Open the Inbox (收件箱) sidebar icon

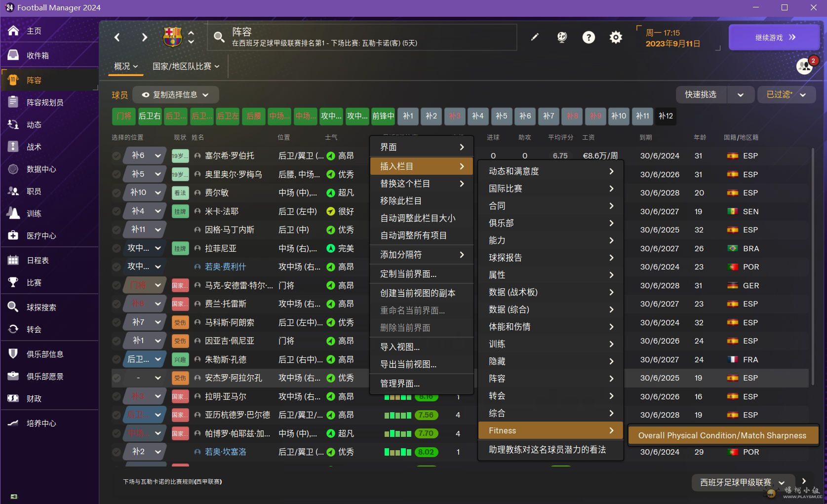pyautogui.click(x=13, y=55)
